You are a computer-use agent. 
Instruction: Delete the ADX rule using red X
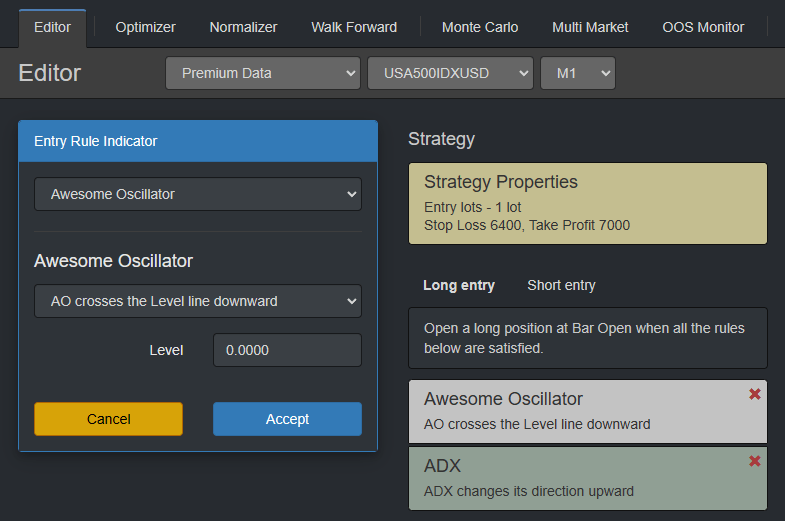coord(754,461)
